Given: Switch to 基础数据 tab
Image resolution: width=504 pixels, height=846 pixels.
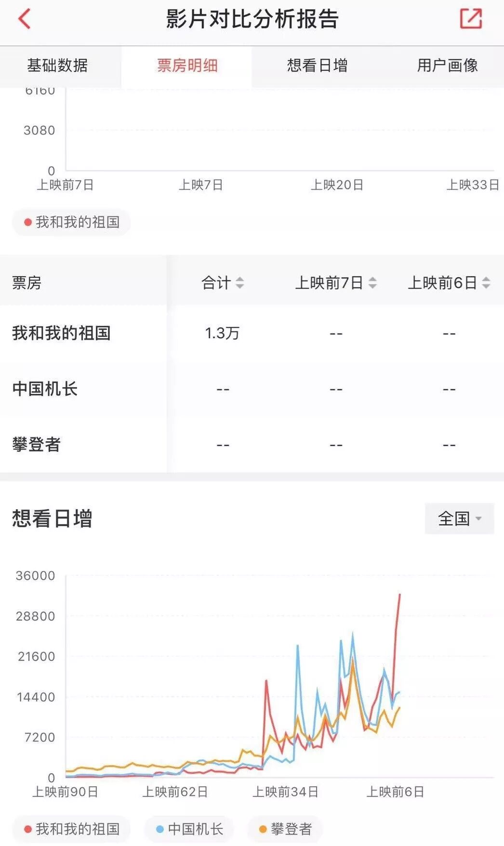Looking at the screenshot, I should [57, 66].
